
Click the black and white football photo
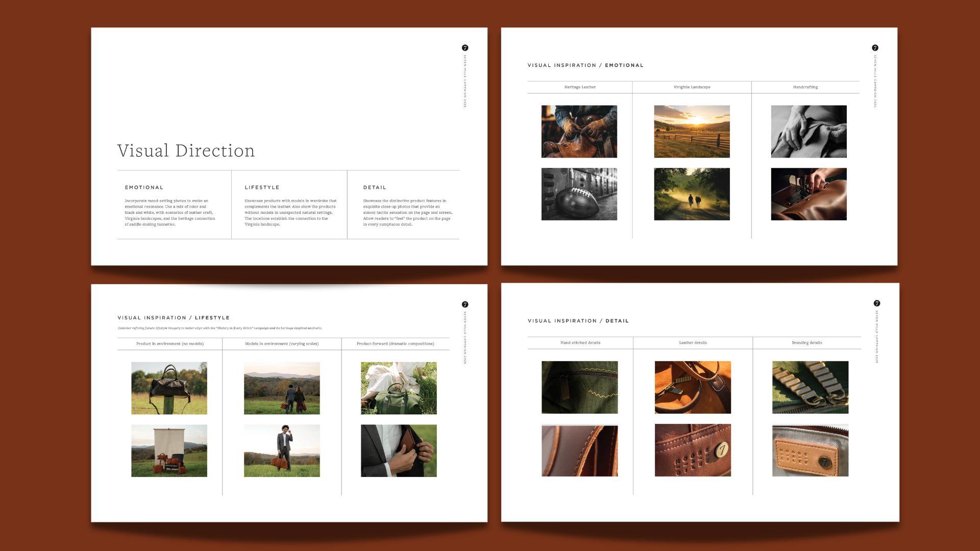[579, 194]
